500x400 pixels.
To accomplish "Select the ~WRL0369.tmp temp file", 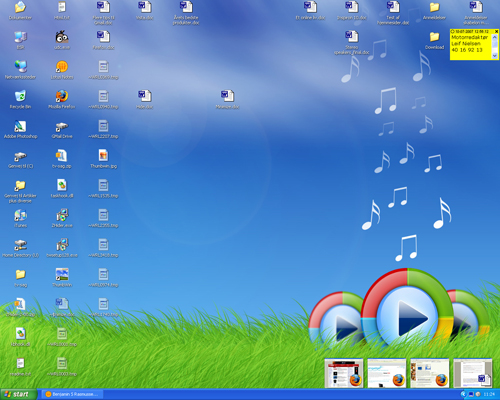I will coord(103,67).
